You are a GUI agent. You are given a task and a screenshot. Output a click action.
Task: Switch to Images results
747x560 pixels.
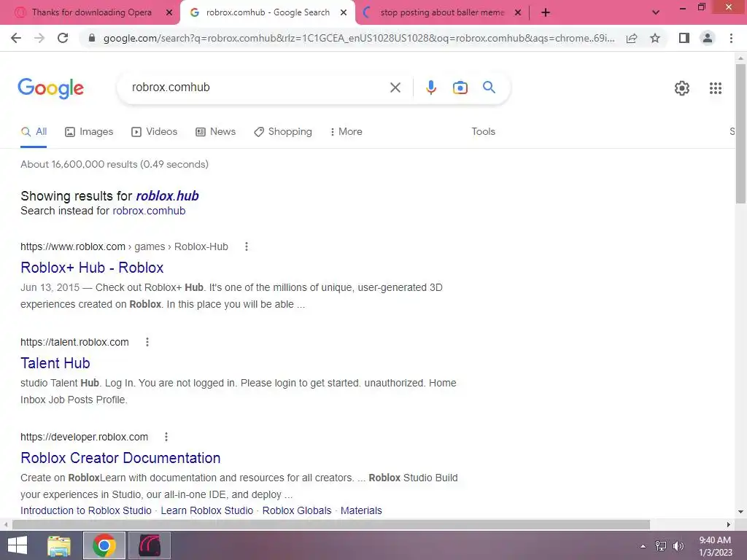89,132
